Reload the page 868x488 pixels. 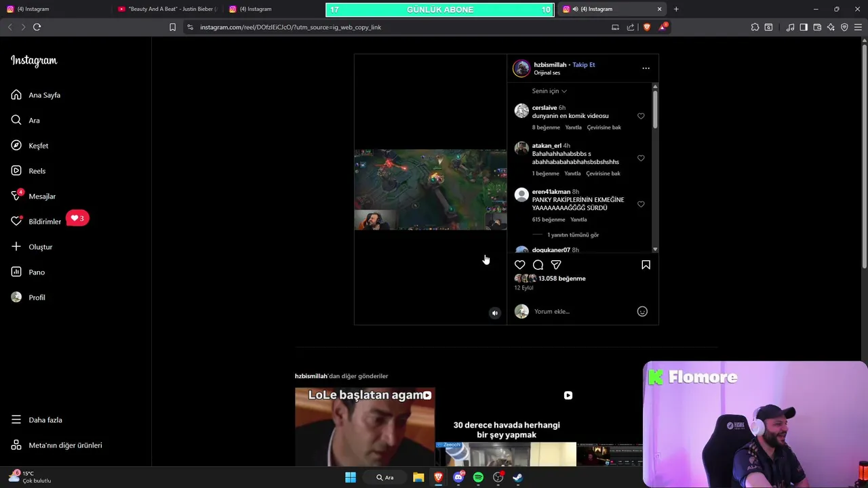[x=37, y=27]
